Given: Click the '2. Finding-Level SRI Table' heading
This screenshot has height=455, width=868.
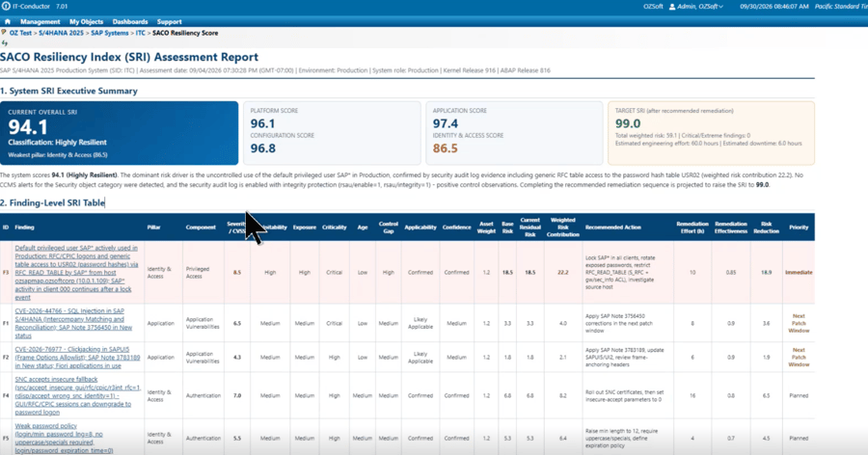Looking at the screenshot, I should point(53,203).
